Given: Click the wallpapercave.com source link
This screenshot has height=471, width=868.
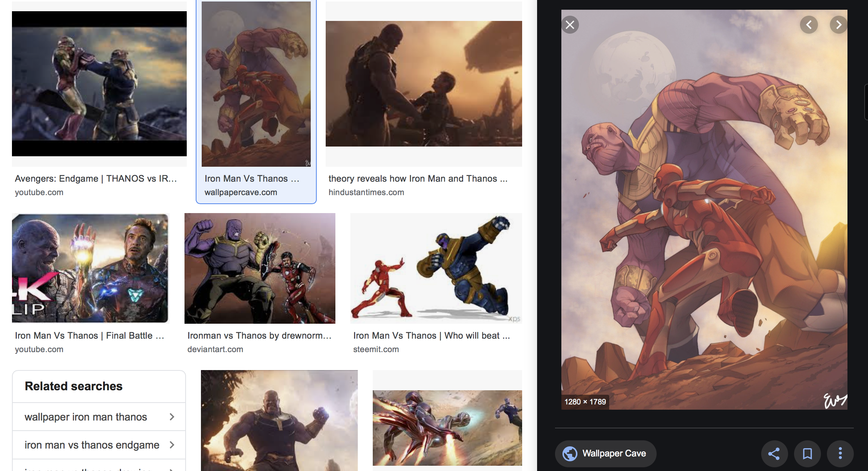Looking at the screenshot, I should point(241,192).
